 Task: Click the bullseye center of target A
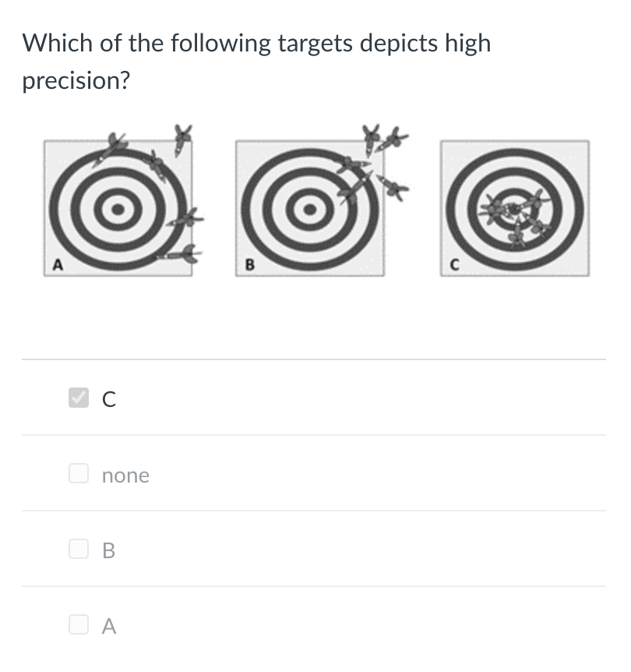(x=118, y=209)
